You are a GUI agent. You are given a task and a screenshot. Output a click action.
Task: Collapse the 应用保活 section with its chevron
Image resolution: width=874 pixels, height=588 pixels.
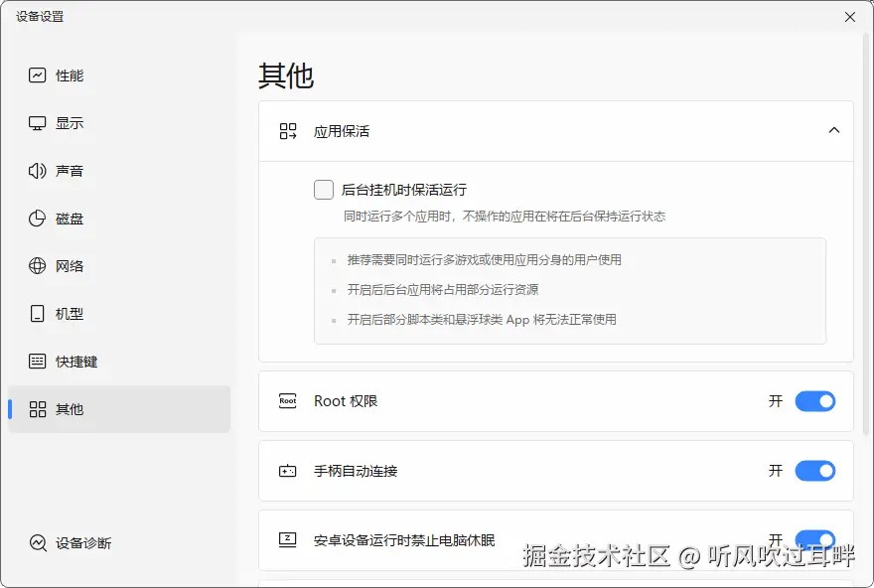pos(834,130)
